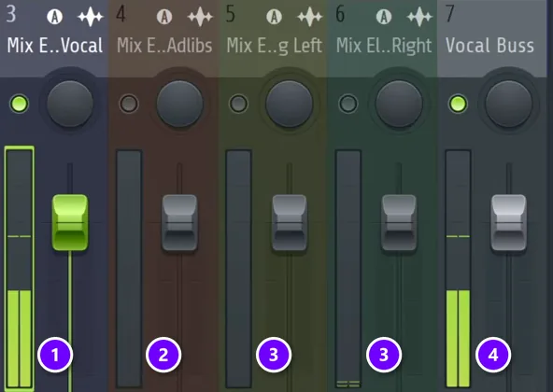Toggle the mute LED on Mix E..g Left
The width and height of the screenshot is (553, 392).
[x=238, y=104]
